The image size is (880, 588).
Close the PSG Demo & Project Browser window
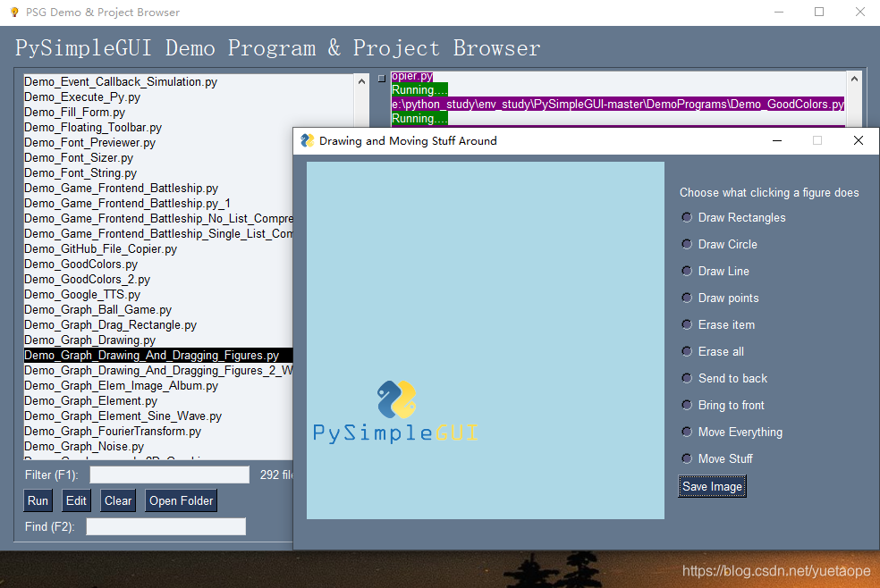[859, 12]
